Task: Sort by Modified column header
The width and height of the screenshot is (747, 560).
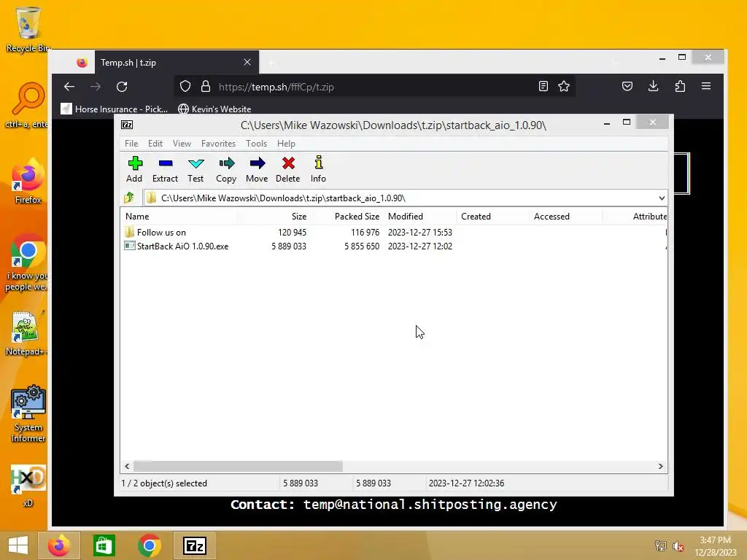Action: pyautogui.click(x=419, y=216)
